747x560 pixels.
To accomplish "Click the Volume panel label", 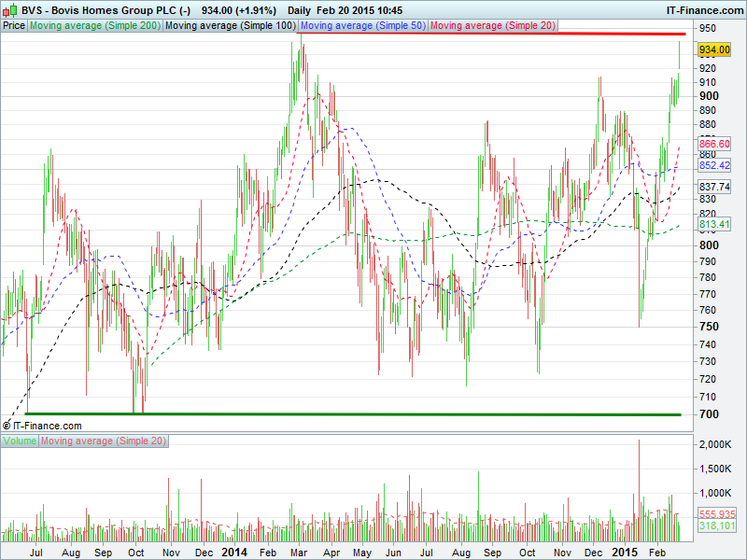I will pos(20,441).
